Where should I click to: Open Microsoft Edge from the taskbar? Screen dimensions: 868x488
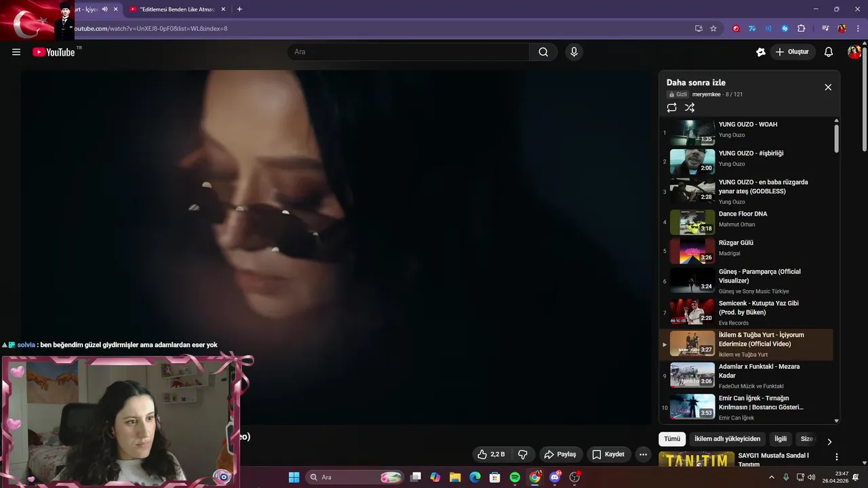click(475, 477)
